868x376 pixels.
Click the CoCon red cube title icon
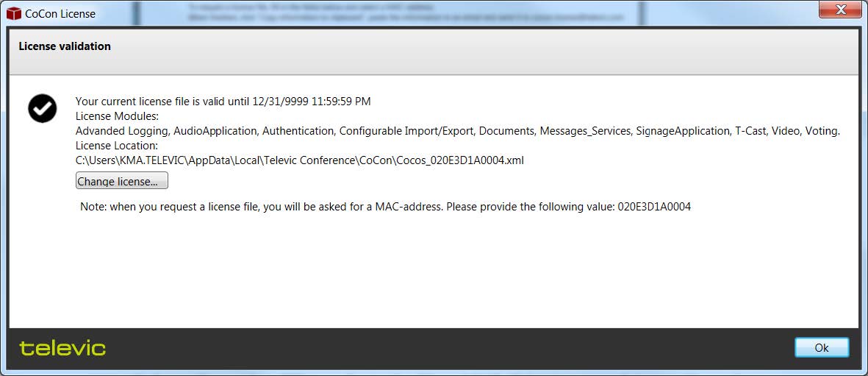tap(14, 13)
